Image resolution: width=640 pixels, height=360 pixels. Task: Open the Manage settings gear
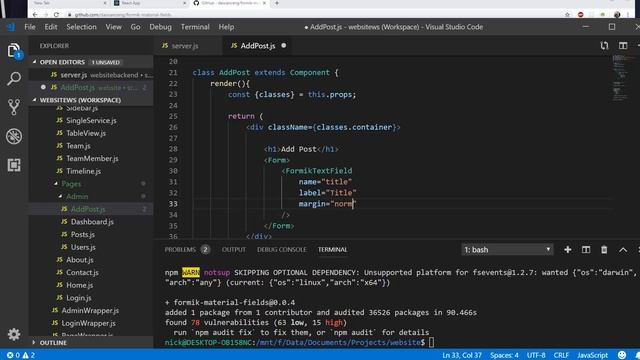[14, 334]
